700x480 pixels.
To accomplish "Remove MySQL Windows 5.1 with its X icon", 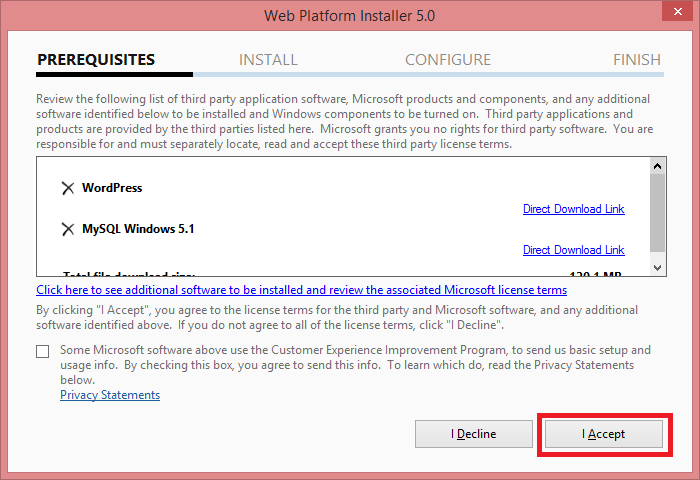I will click(x=68, y=229).
